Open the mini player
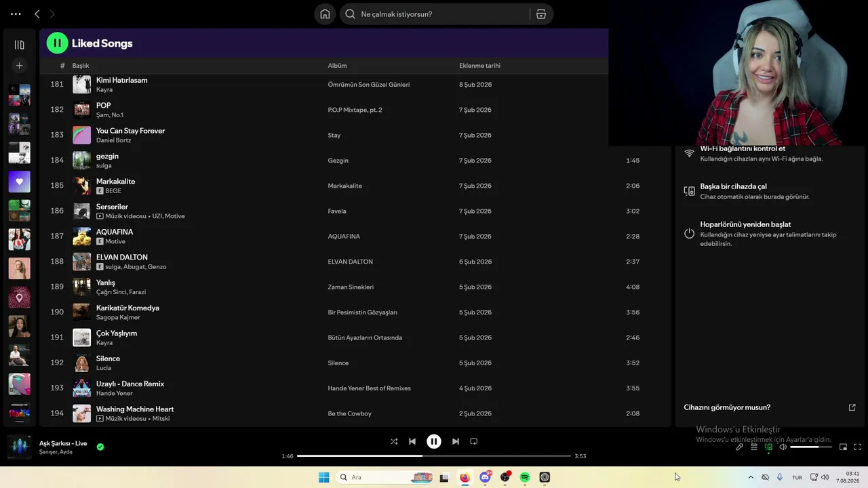The image size is (868, 488). 844,447
